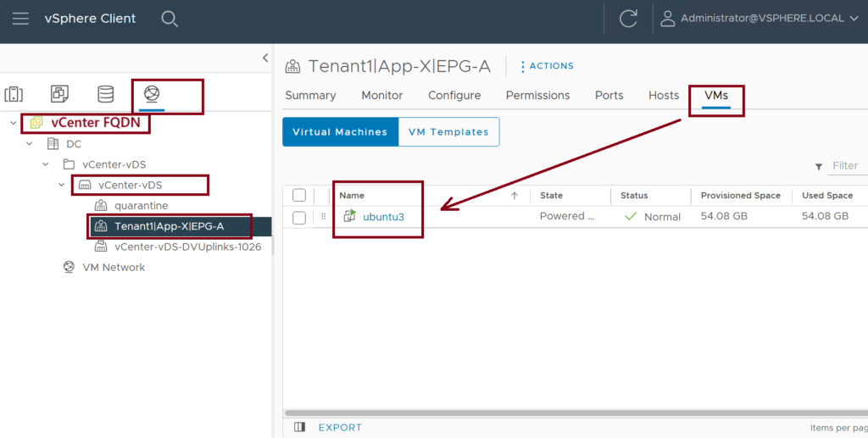
Task: Click the vCenter server icon in the tree
Action: [x=36, y=123]
